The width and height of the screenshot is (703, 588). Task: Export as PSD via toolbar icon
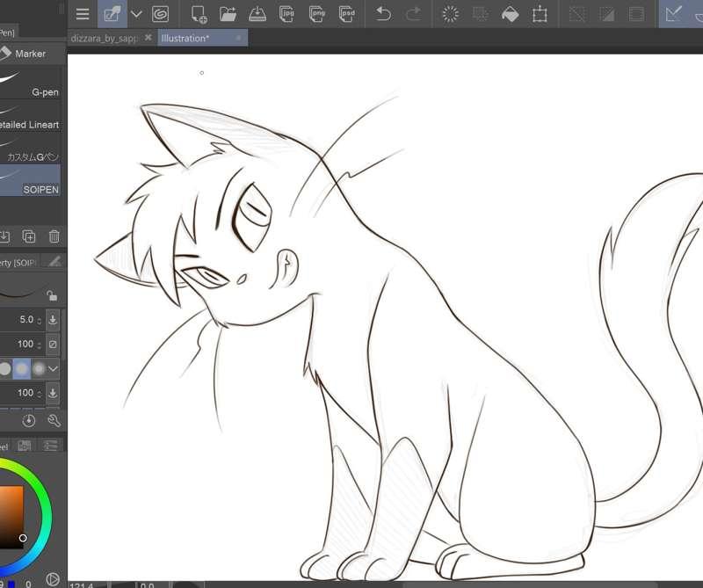347,14
